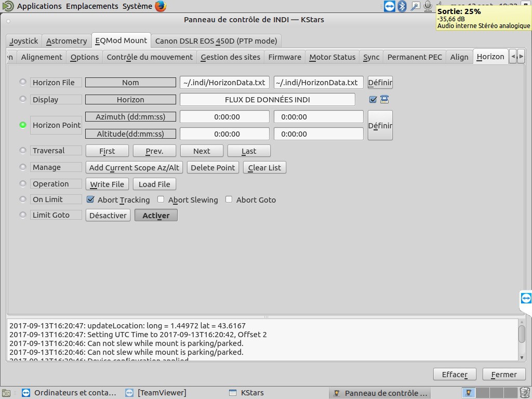Open Gestion des sites tab

click(230, 57)
